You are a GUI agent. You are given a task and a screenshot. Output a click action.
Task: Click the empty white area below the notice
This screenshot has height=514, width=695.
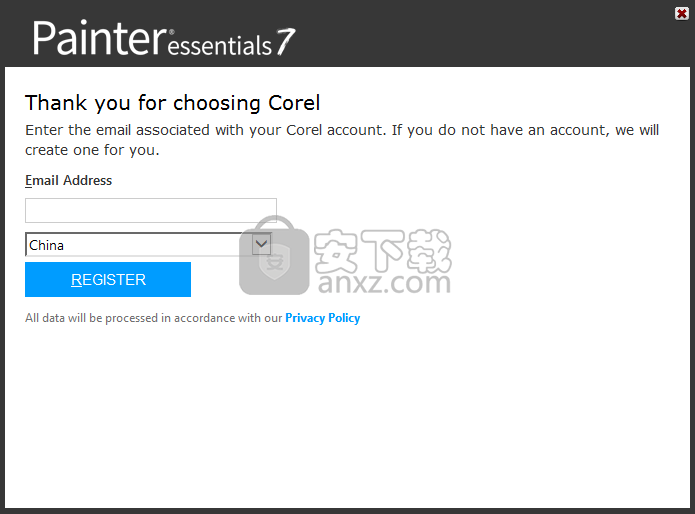pyautogui.click(x=348, y=417)
